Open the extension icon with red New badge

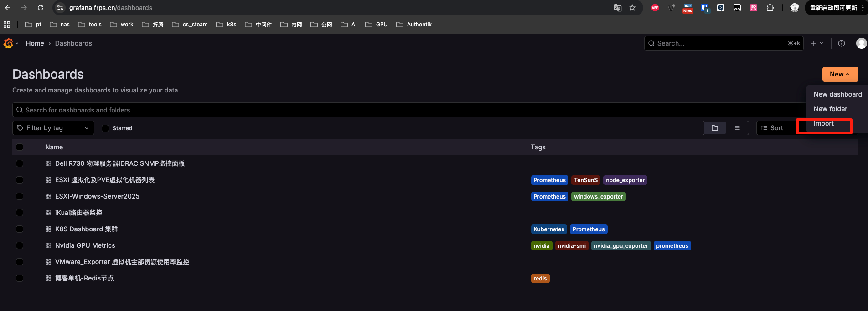coord(687,8)
